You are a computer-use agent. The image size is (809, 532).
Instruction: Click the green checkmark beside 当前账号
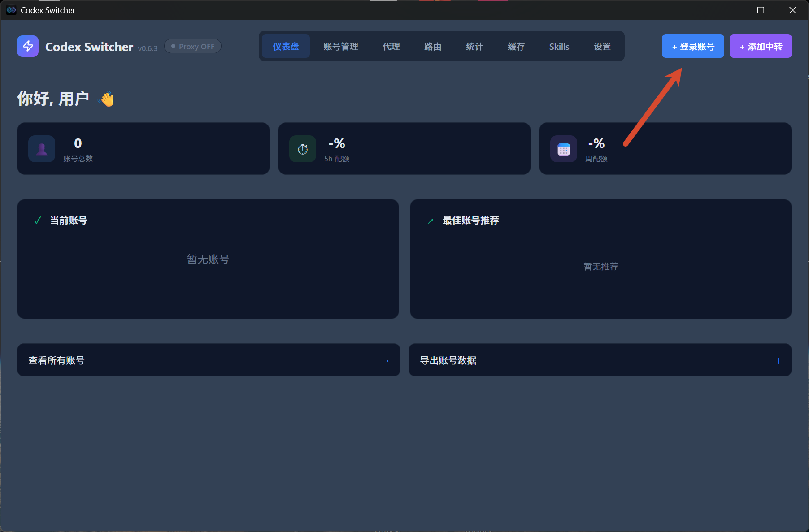38,221
